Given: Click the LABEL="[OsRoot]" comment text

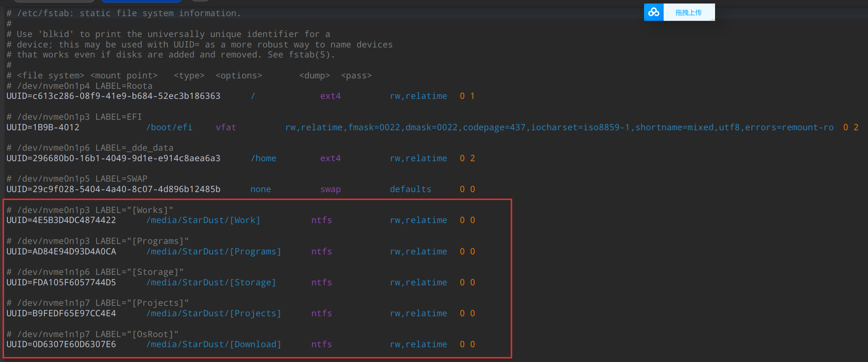Looking at the screenshot, I should click(x=137, y=334).
